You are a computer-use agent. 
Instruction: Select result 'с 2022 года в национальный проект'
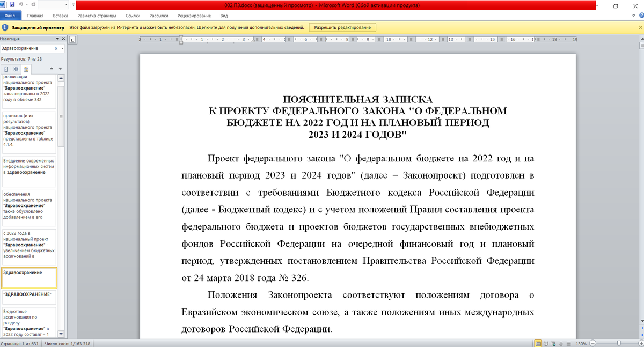(x=29, y=246)
